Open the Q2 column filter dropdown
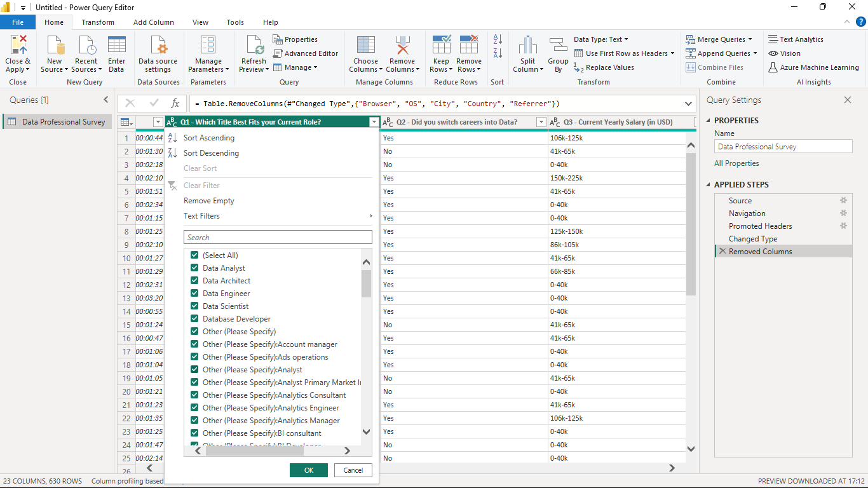This screenshot has width=868, height=488. click(541, 122)
